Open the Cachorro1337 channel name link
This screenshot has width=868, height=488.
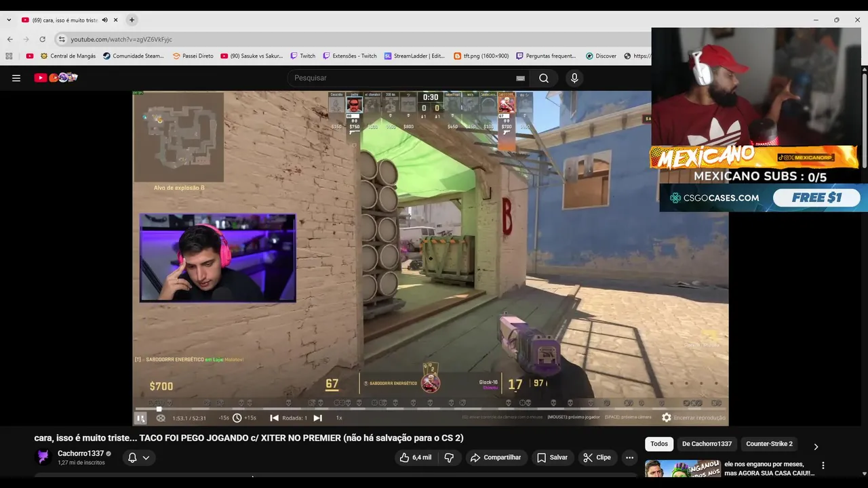(81, 453)
